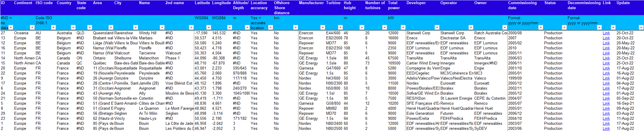Open the Manufacturer column filter dropdown
This screenshot has width=644, height=131.
323,28
